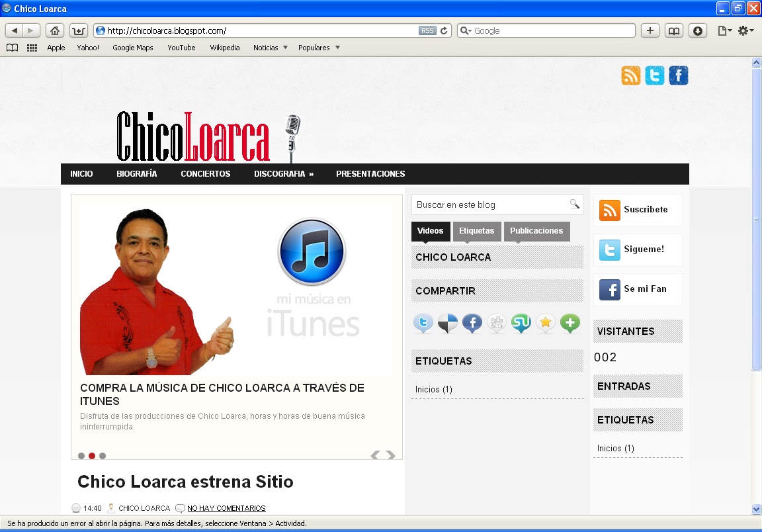Viewport: 762px width, 532px height.
Task: Expand the Populares bookmark folder
Action: pyautogui.click(x=319, y=48)
